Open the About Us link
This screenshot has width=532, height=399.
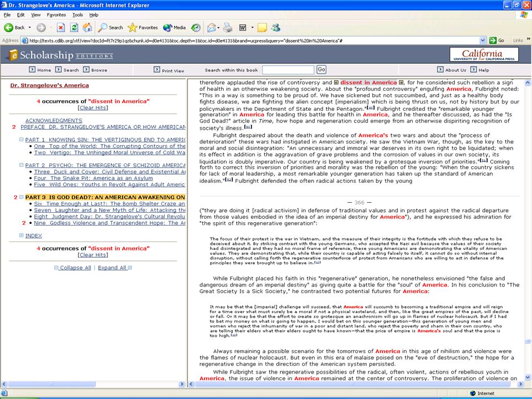[x=452, y=70]
